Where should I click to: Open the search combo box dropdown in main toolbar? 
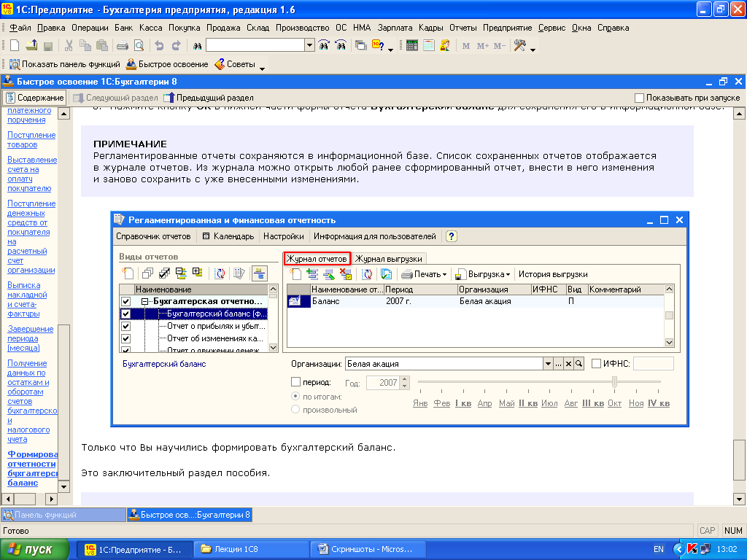309,46
